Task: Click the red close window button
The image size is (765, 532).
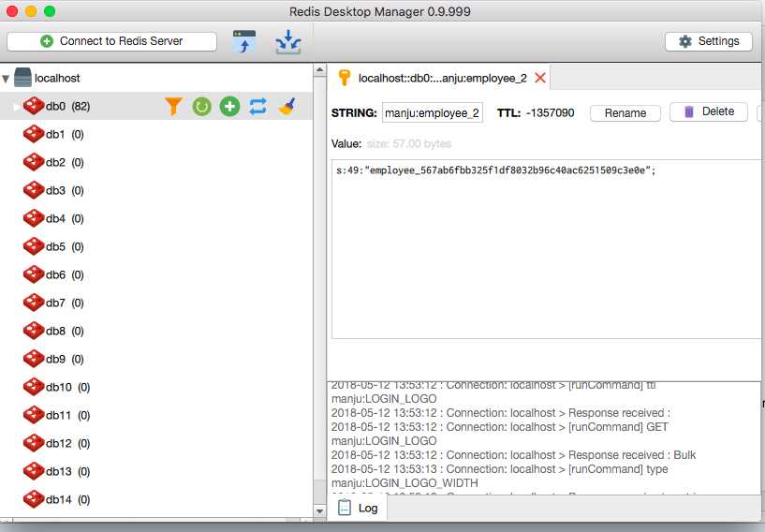Action: point(12,10)
